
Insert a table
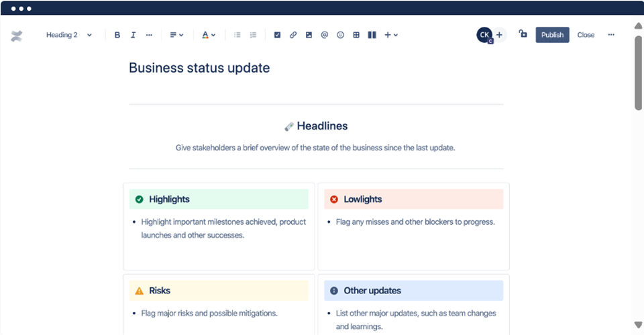356,35
